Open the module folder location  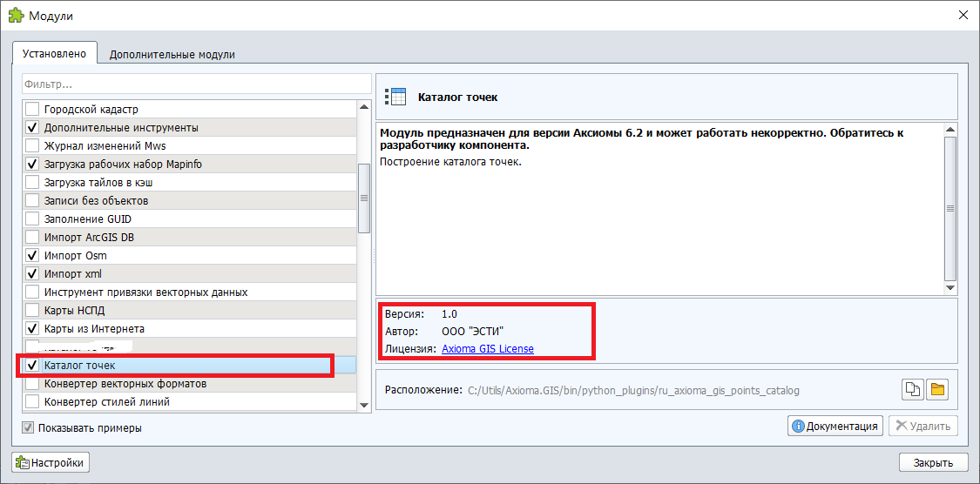pyautogui.click(x=937, y=390)
